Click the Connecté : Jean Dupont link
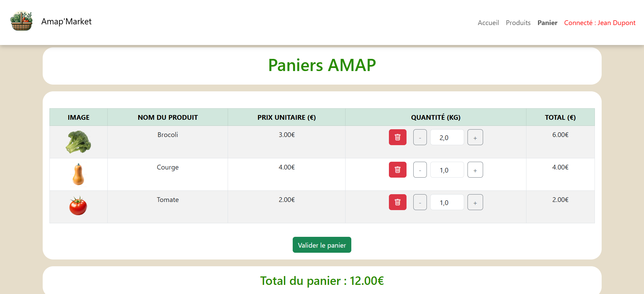This screenshot has height=294, width=644. click(600, 23)
